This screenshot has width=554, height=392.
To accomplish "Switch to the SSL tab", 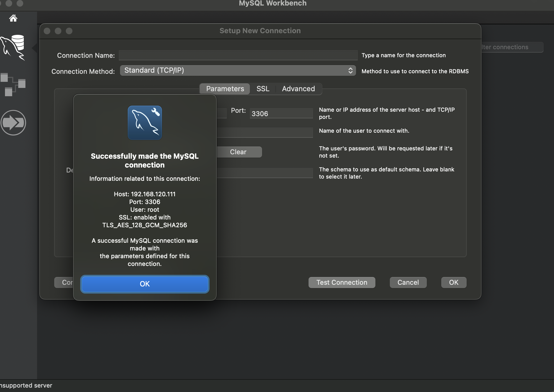I will 263,89.
